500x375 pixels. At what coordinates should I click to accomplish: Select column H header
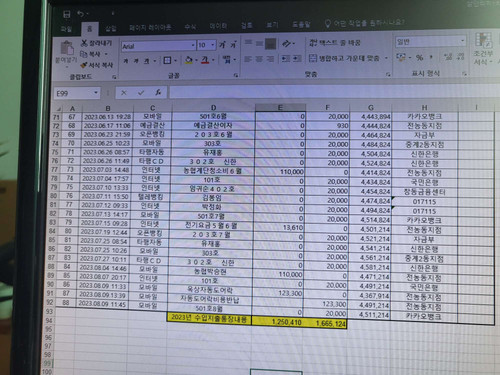pos(424,107)
